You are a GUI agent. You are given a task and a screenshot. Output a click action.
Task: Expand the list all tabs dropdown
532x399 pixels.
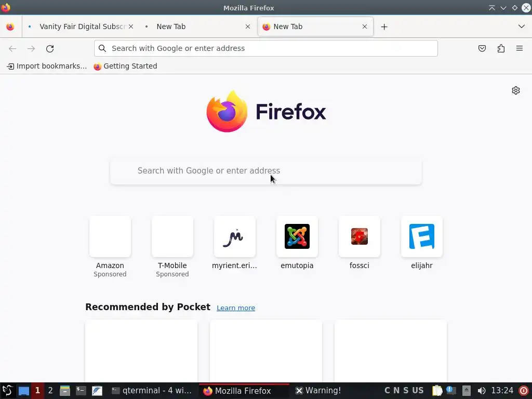point(522,26)
